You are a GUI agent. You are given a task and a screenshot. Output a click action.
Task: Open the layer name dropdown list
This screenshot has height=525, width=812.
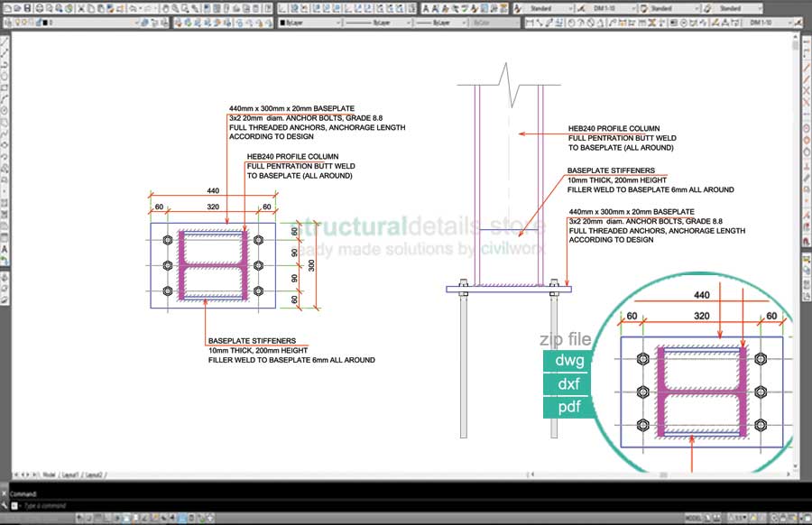[x=135, y=22]
